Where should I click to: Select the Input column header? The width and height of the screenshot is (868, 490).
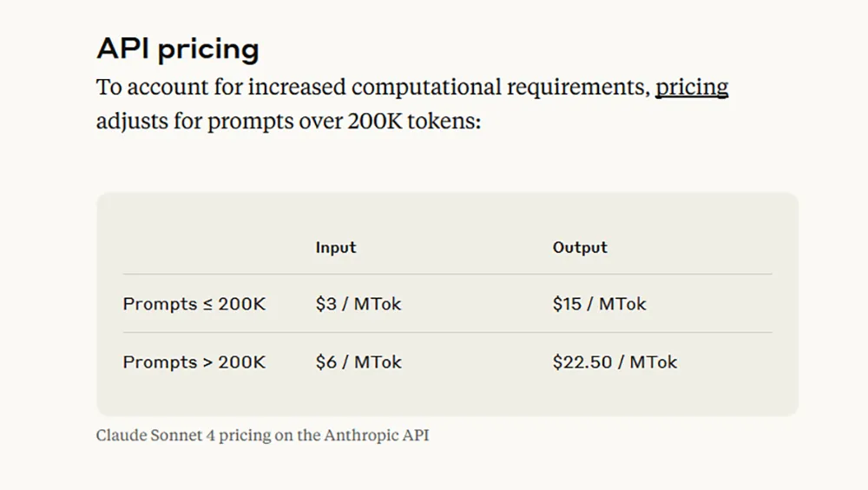(x=336, y=248)
